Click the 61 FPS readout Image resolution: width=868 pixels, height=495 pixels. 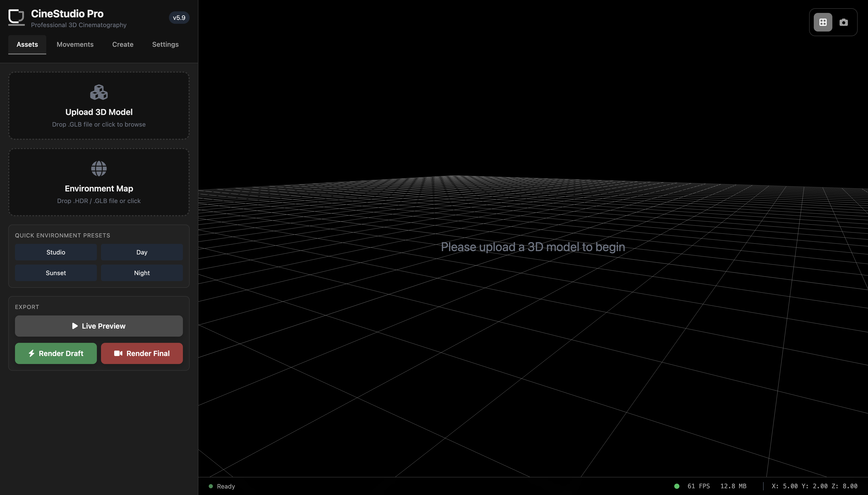point(699,486)
